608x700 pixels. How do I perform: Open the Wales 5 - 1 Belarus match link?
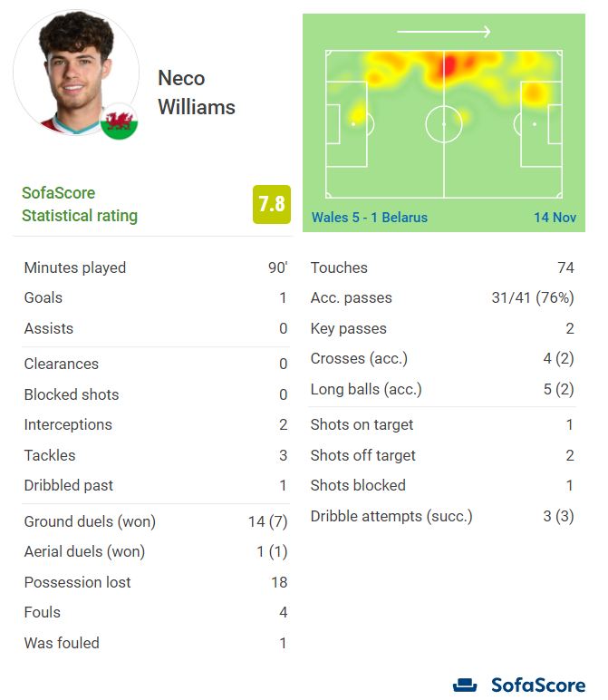pyautogui.click(x=370, y=218)
